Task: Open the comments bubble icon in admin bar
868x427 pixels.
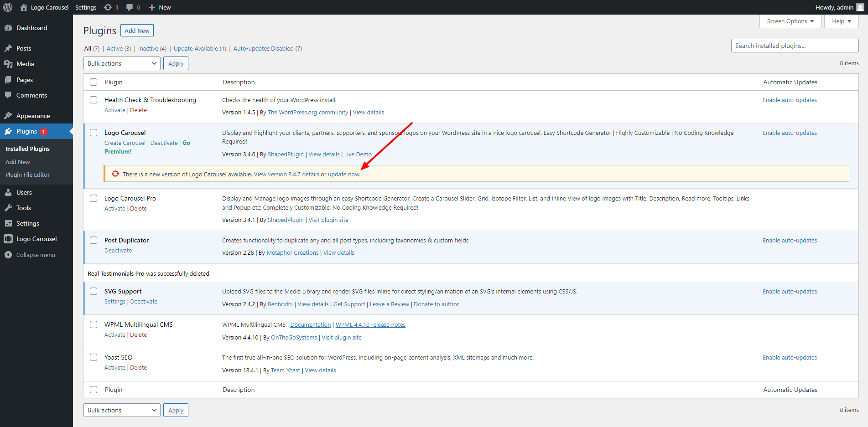Action: click(x=130, y=7)
